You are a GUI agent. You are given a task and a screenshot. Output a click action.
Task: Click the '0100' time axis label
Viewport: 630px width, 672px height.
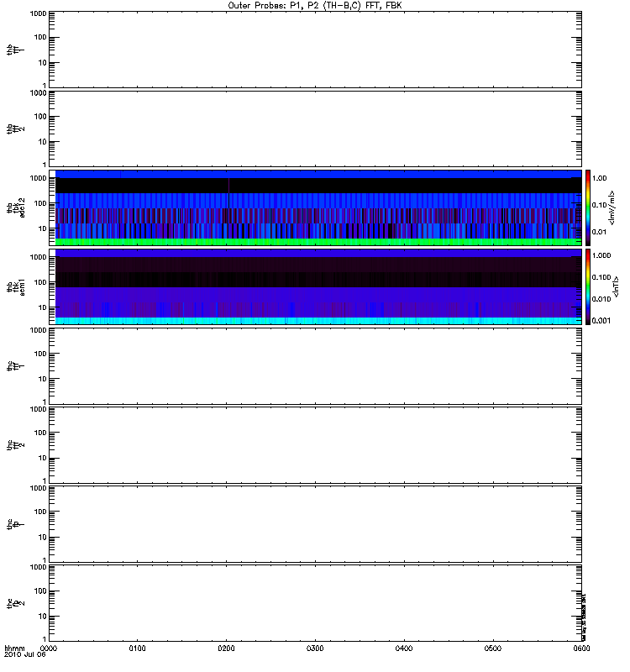point(137,648)
